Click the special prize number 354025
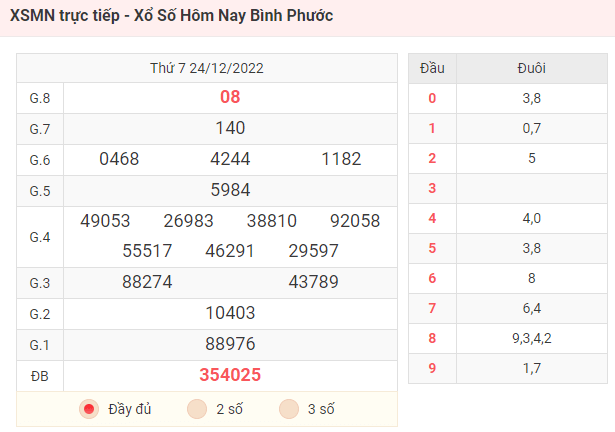Screen dimensions: 615x432 230,375
